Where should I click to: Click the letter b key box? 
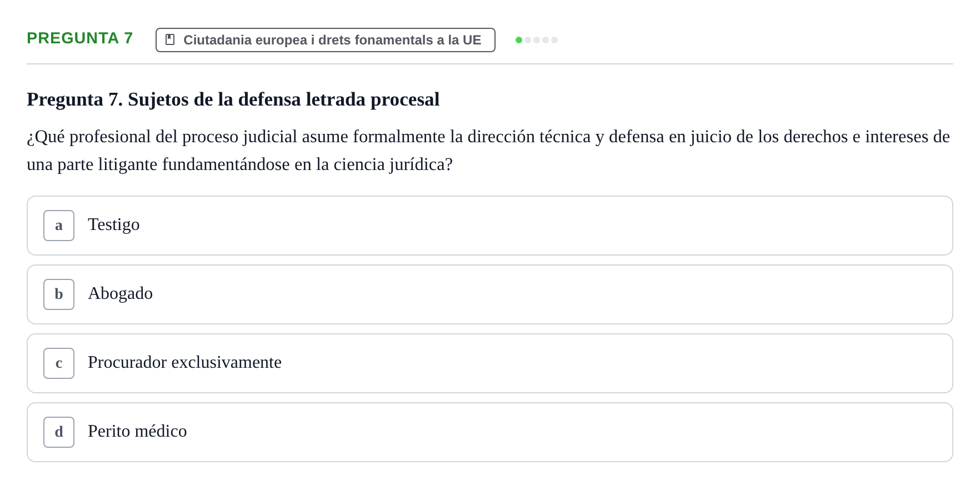click(59, 294)
